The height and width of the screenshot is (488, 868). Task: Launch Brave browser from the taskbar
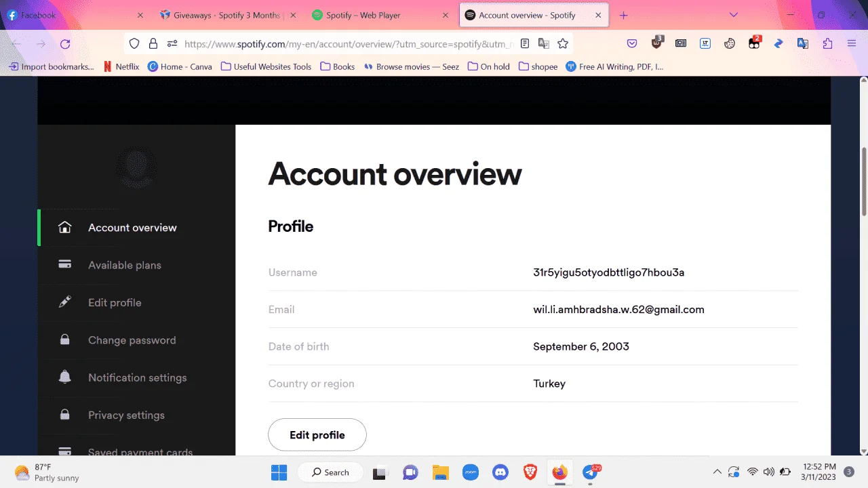click(x=530, y=472)
